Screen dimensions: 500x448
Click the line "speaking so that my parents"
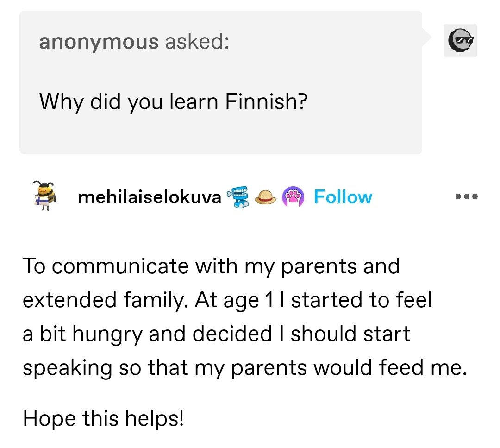pyautogui.click(x=243, y=368)
